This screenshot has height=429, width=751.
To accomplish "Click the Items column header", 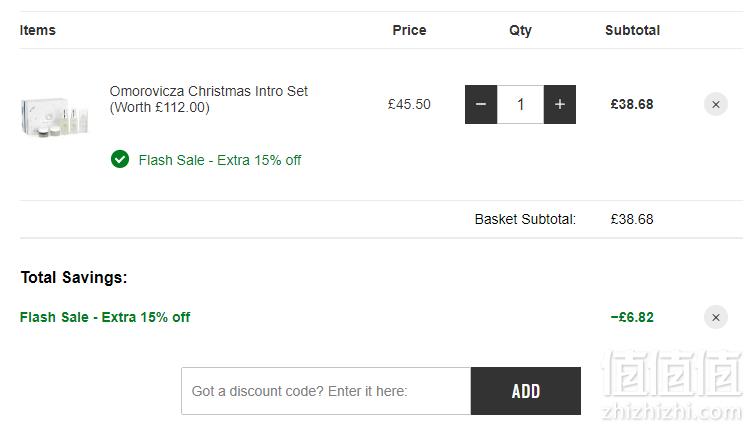I will click(x=37, y=30).
